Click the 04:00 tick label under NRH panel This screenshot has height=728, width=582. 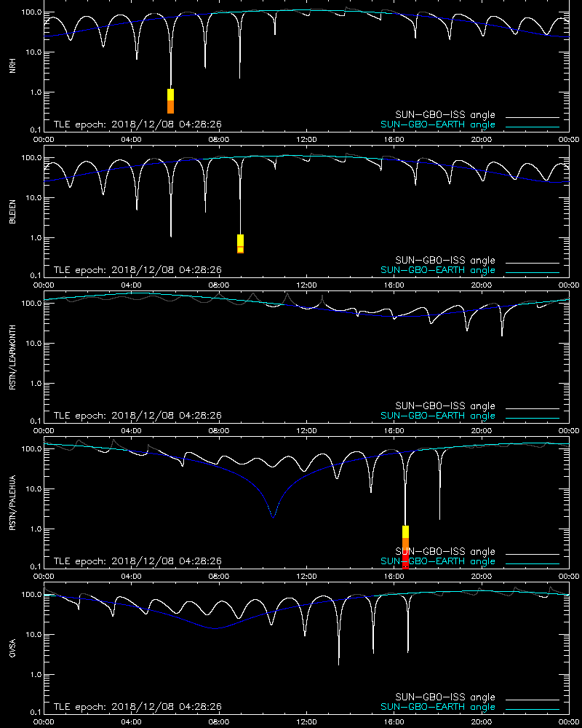132,140
